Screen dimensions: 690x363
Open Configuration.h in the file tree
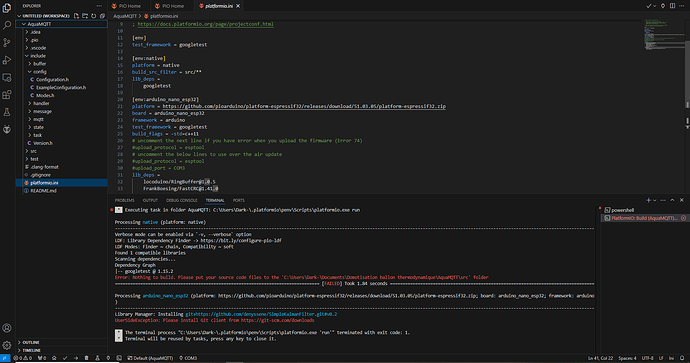click(52, 80)
